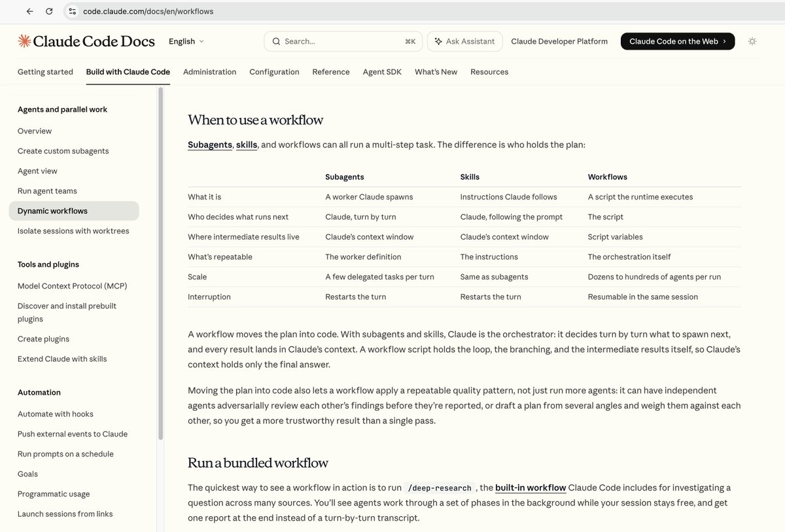Focus the Search docs field
The height and width of the screenshot is (532, 785).
click(343, 41)
